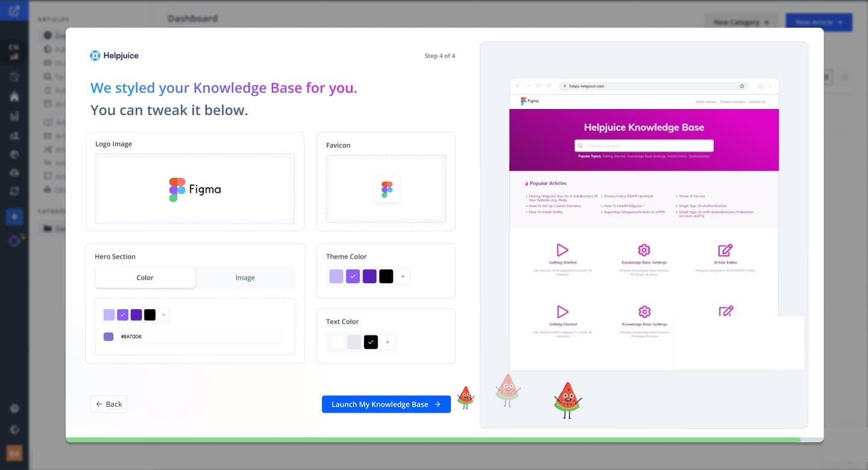
Task: Click the bar chart analytics icon in the background sidebar
Action: point(14,116)
